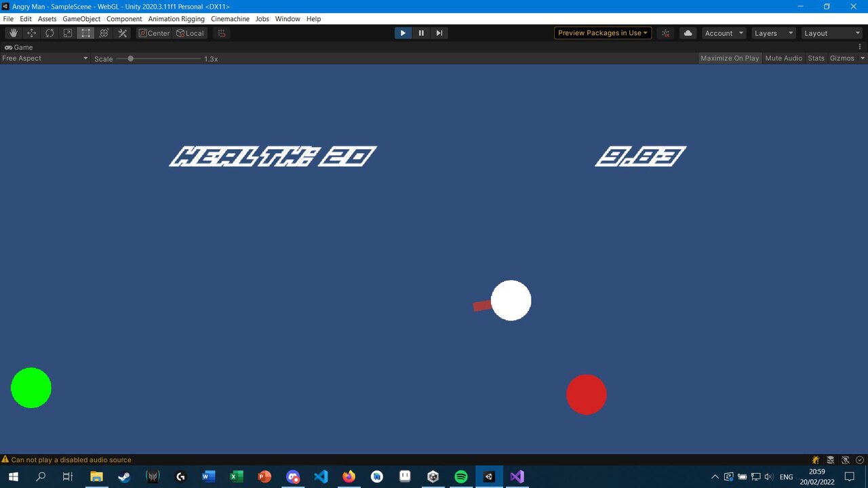Viewport: 868px width, 488px height.
Task: Open the Cinemachine menu
Action: point(230,19)
